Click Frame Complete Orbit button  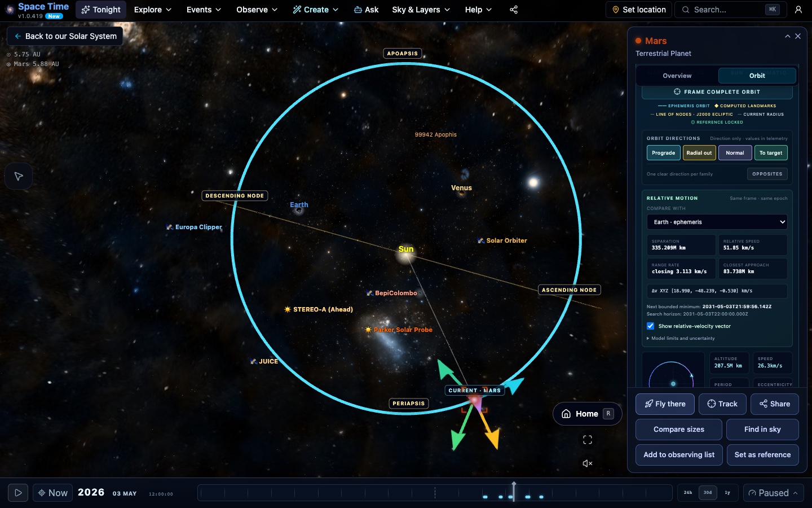tap(717, 92)
